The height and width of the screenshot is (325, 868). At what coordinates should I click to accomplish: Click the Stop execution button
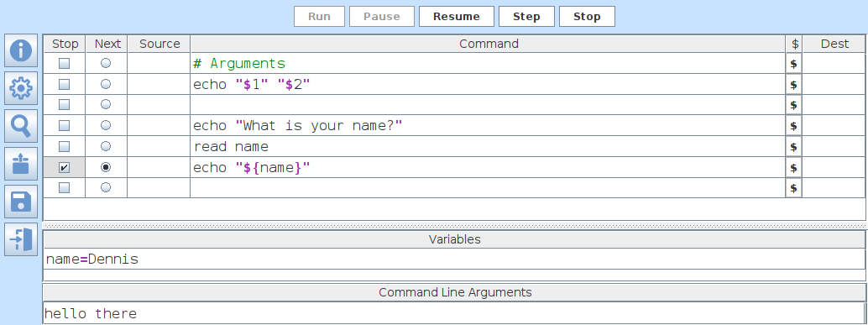click(x=587, y=17)
